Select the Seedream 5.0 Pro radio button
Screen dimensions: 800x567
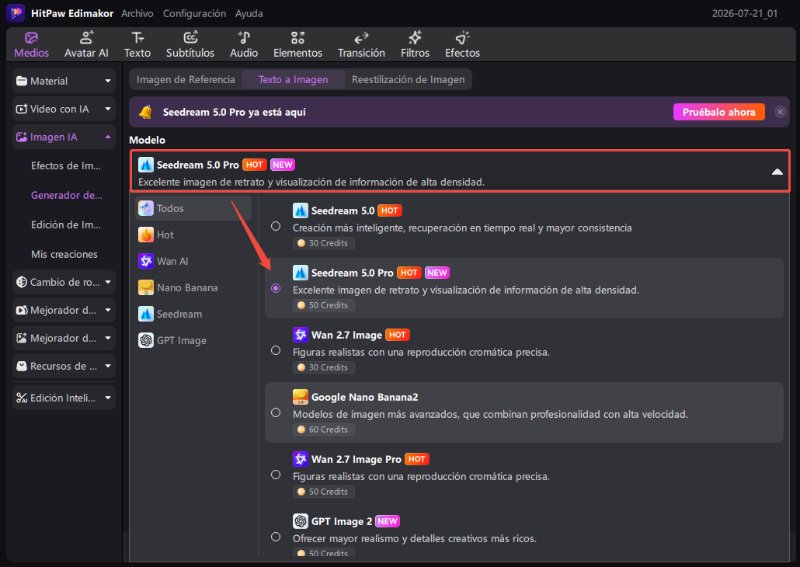(x=276, y=288)
